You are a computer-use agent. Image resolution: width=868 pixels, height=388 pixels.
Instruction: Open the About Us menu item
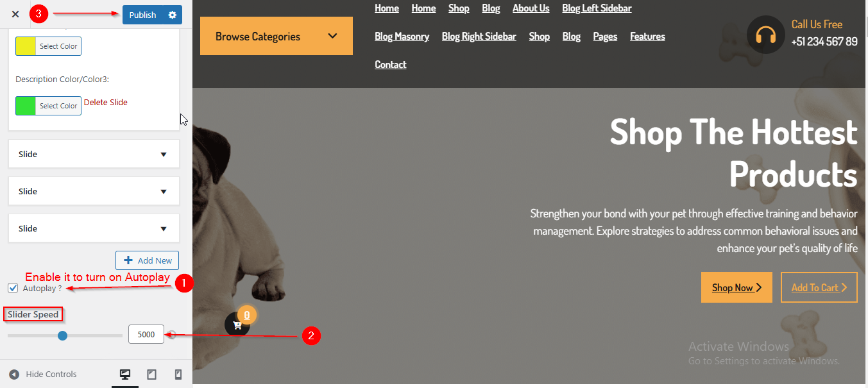531,8
